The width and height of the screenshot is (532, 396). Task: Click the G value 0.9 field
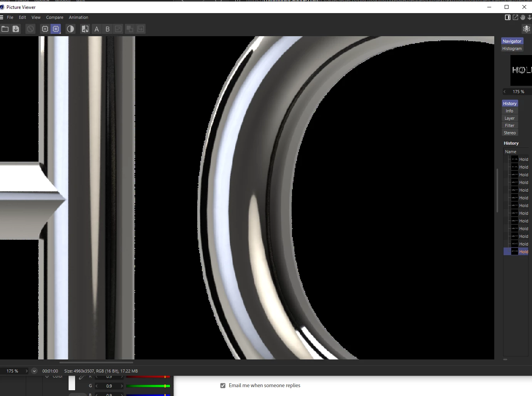(x=109, y=386)
